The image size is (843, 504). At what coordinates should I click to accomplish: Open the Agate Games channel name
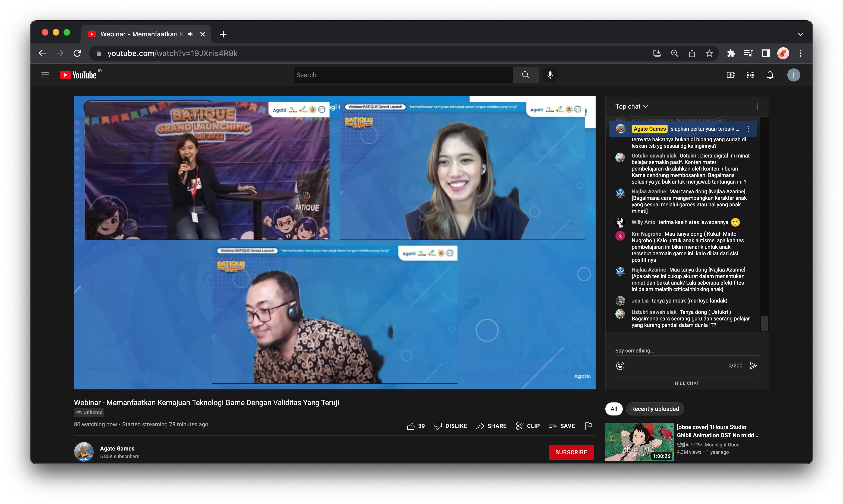[x=117, y=448]
